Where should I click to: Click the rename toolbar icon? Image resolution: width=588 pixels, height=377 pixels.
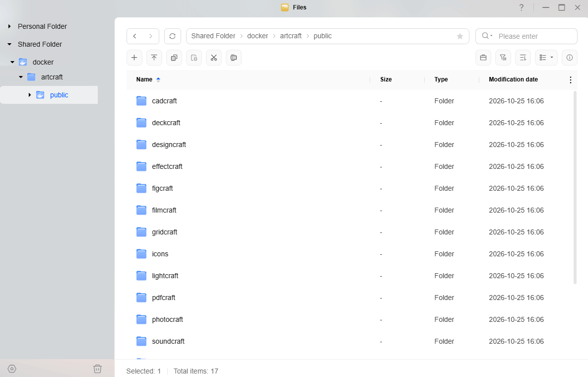pos(234,58)
